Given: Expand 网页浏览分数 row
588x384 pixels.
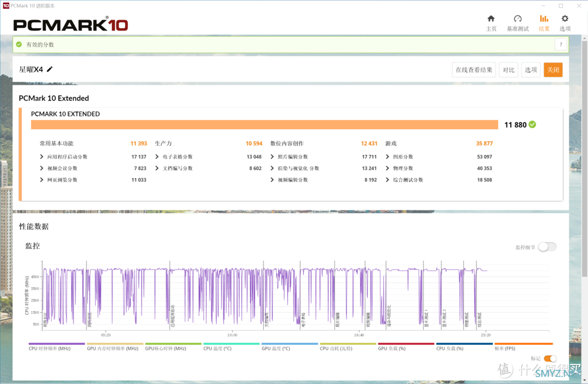Looking at the screenshot, I should point(41,180).
